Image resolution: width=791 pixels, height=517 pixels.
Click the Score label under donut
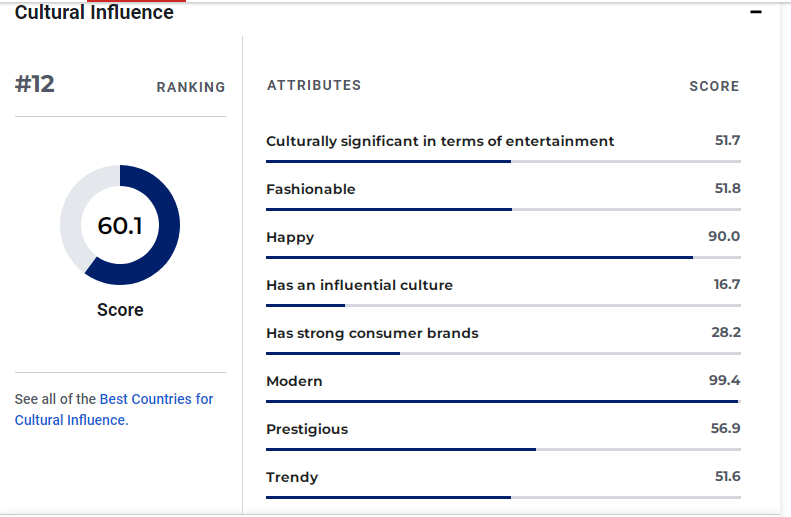coord(120,310)
